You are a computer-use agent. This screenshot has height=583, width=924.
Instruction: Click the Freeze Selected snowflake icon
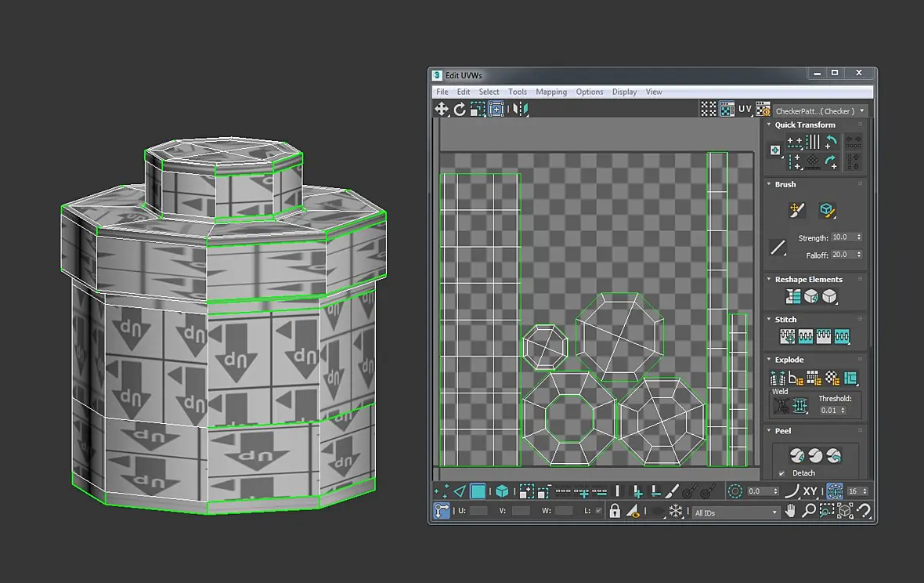[675, 510]
